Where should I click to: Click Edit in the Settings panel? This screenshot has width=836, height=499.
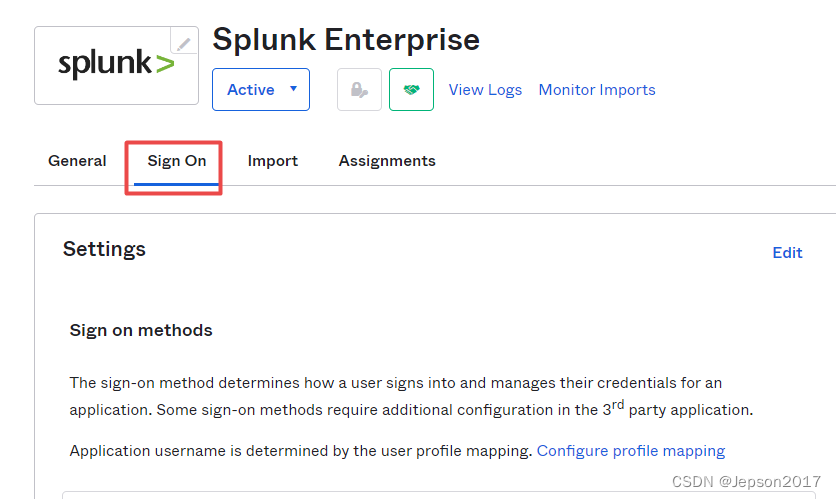[787, 253]
